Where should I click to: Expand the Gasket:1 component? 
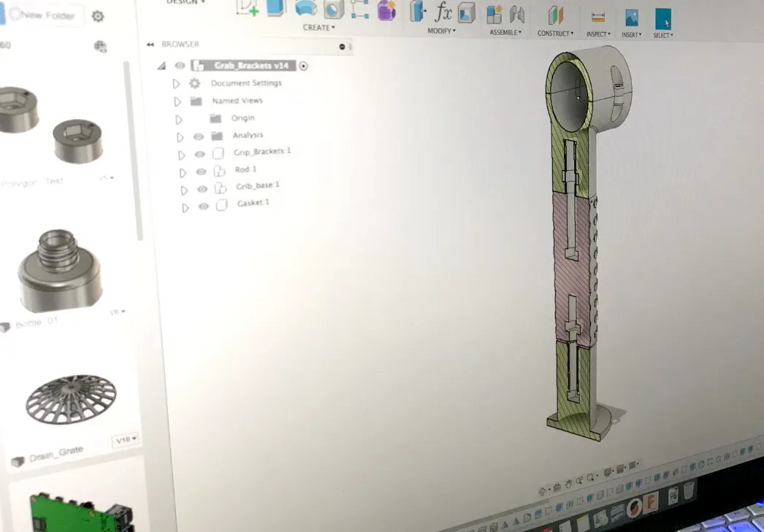(x=185, y=208)
